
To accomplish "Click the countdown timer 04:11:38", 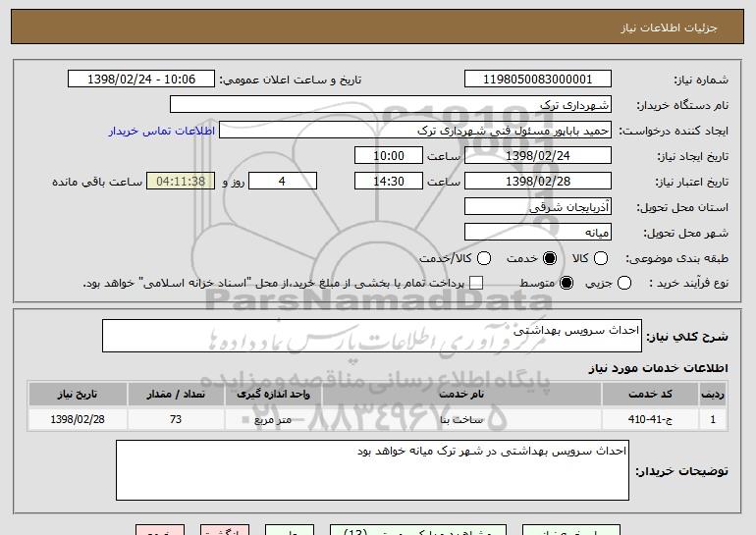I will (181, 182).
